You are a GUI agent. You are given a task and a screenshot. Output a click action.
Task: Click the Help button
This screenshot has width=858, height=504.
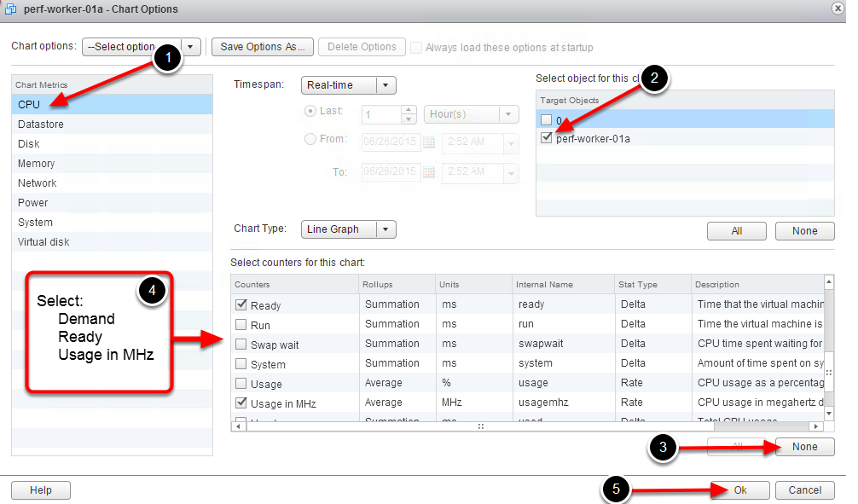[41, 490]
